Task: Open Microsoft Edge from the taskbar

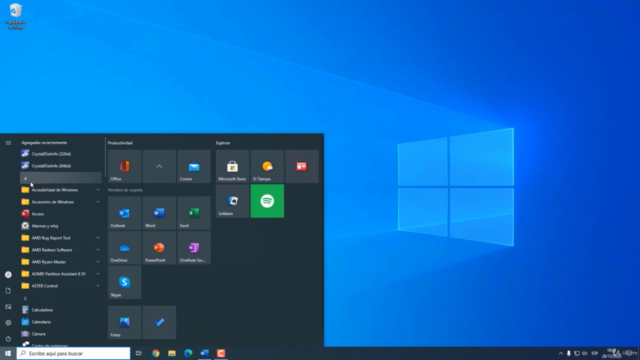Action: click(188, 353)
